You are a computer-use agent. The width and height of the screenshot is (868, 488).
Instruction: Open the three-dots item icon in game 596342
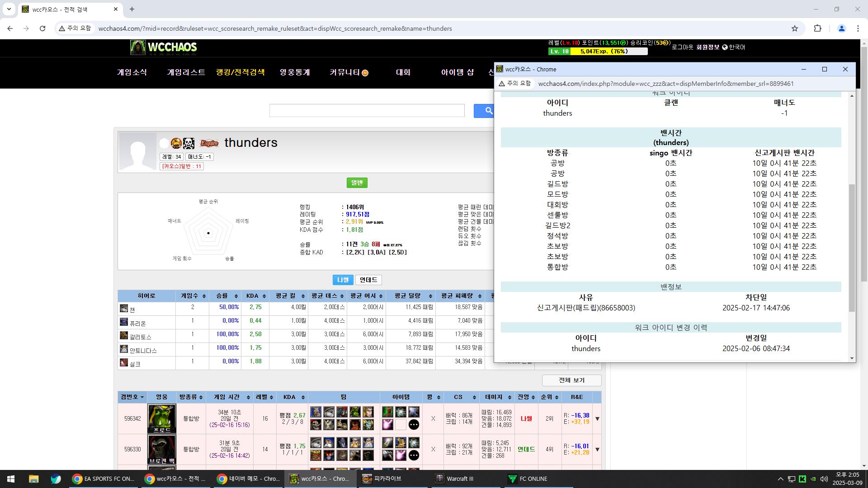click(414, 425)
